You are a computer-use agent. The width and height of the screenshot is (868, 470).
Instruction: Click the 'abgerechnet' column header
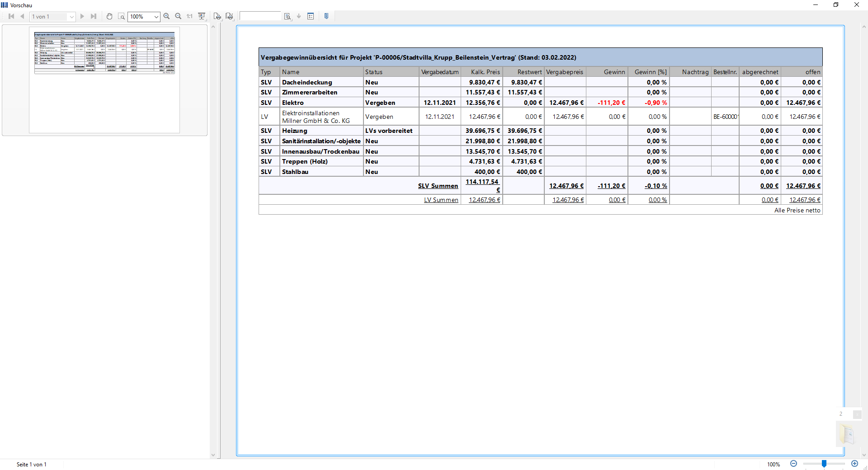pos(760,72)
